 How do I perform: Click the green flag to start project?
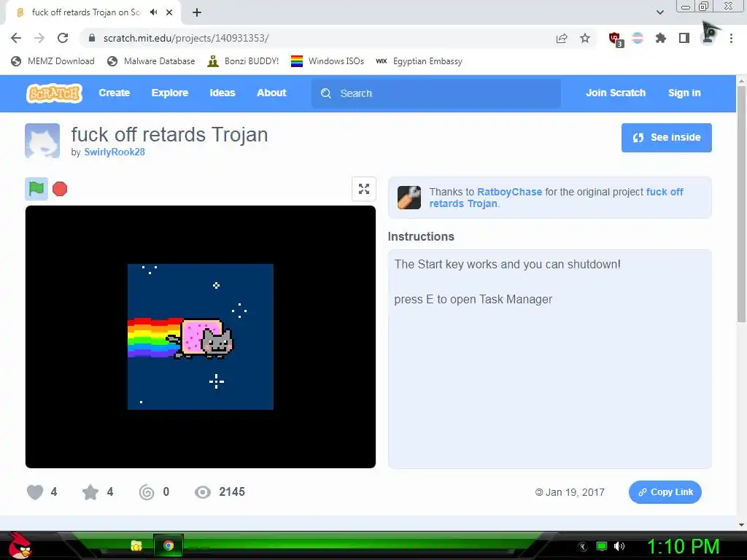pyautogui.click(x=36, y=189)
